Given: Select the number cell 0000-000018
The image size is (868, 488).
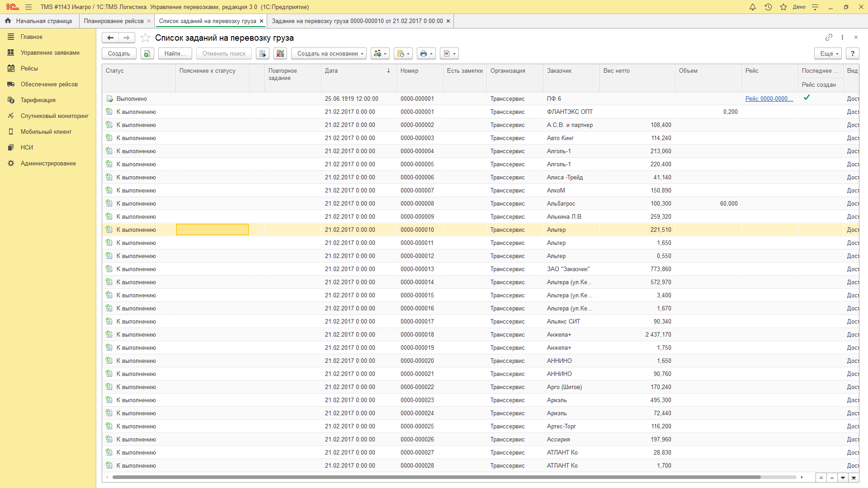Looking at the screenshot, I should pyautogui.click(x=420, y=334).
